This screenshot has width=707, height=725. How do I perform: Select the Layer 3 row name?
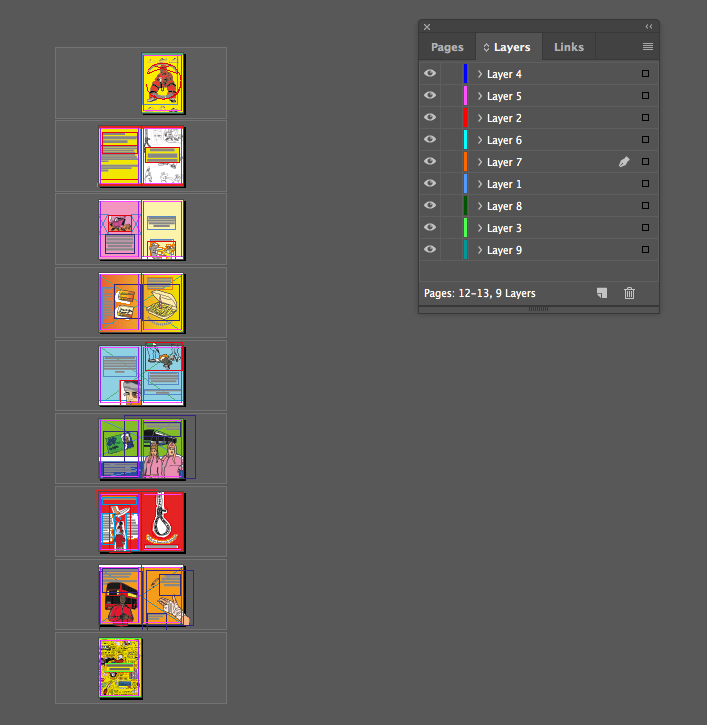504,228
